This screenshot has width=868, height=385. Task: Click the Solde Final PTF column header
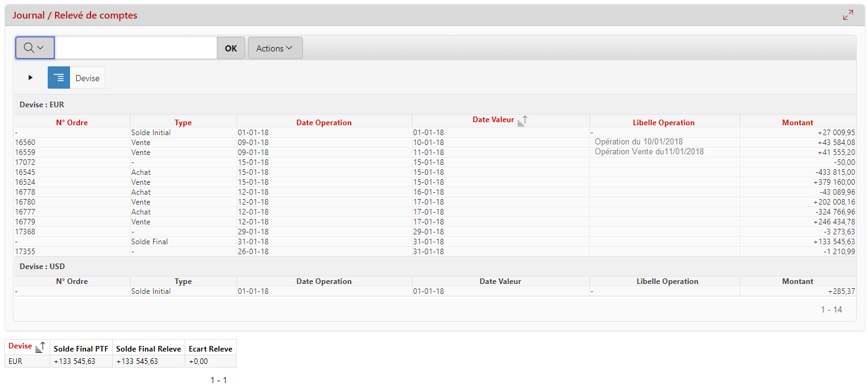click(81, 348)
